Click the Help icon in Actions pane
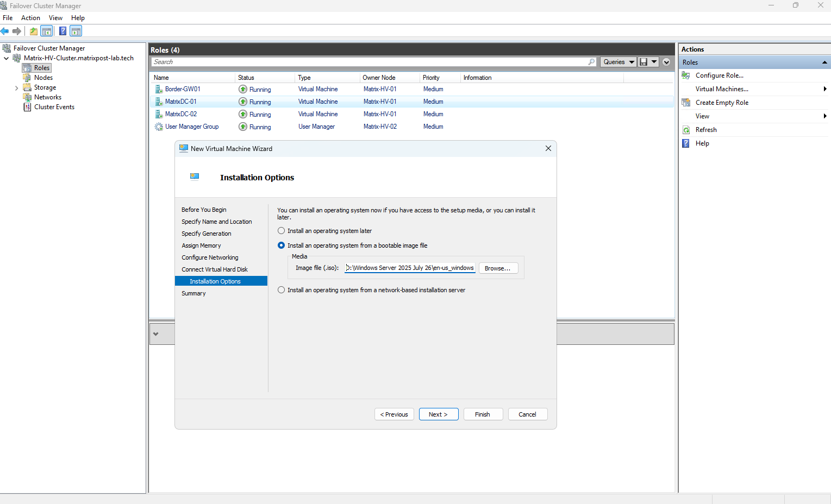This screenshot has height=504, width=831. click(686, 143)
